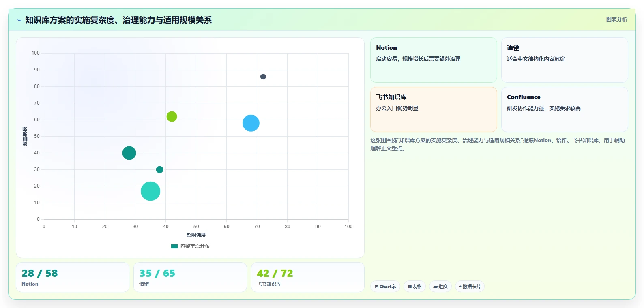The height and width of the screenshot is (308, 644).
Task: Click the large sky blue bubble
Action: tap(251, 123)
